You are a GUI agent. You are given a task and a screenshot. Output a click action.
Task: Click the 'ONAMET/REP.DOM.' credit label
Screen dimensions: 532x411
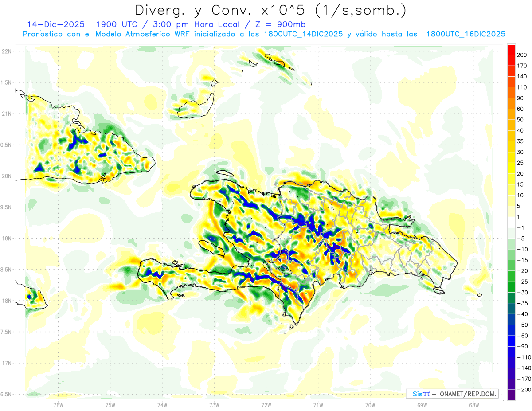point(469,394)
